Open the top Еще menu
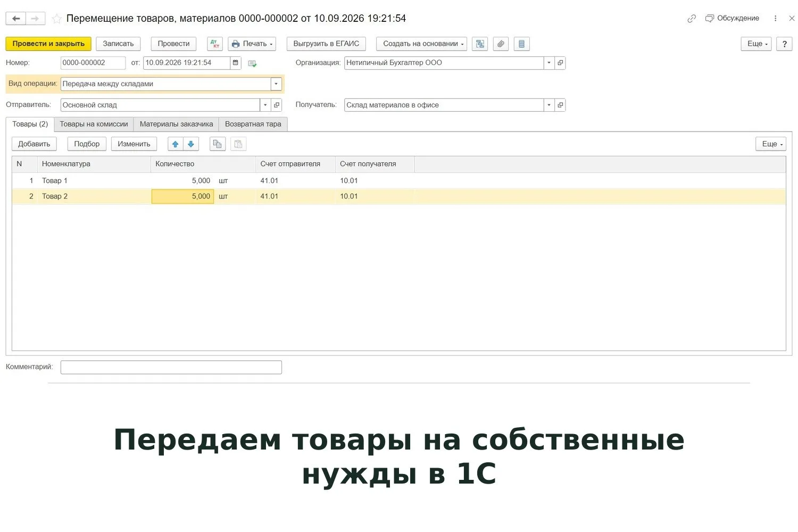Image resolution: width=798 pixels, height=532 pixels. (756, 44)
